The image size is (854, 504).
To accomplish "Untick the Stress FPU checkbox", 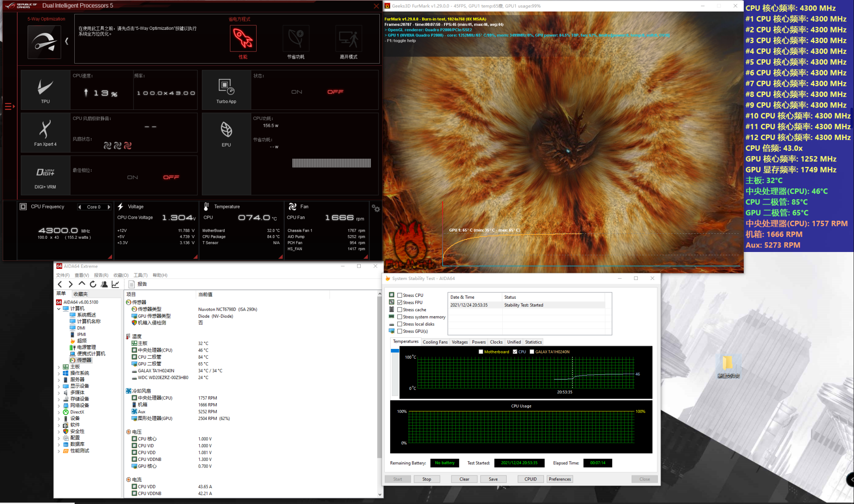I will pyautogui.click(x=400, y=303).
